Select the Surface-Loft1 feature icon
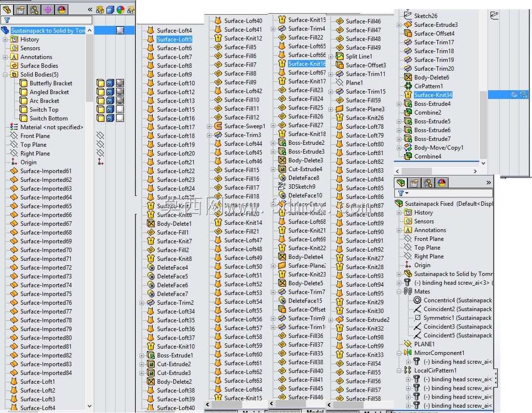 tap(14, 381)
